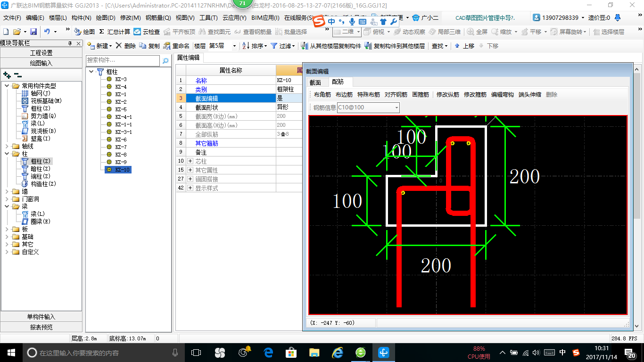The width and height of the screenshot is (644, 362).
Task: Click Windows taskbar search box
Action: point(103,352)
